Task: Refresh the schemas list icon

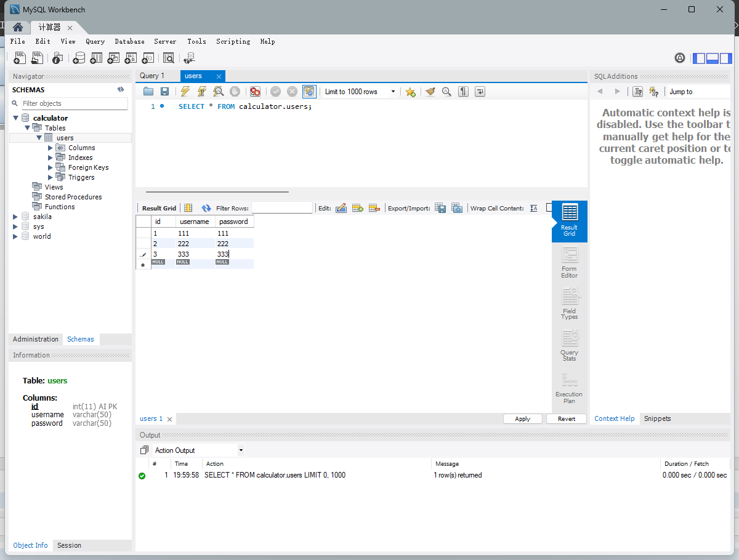Action: point(121,90)
